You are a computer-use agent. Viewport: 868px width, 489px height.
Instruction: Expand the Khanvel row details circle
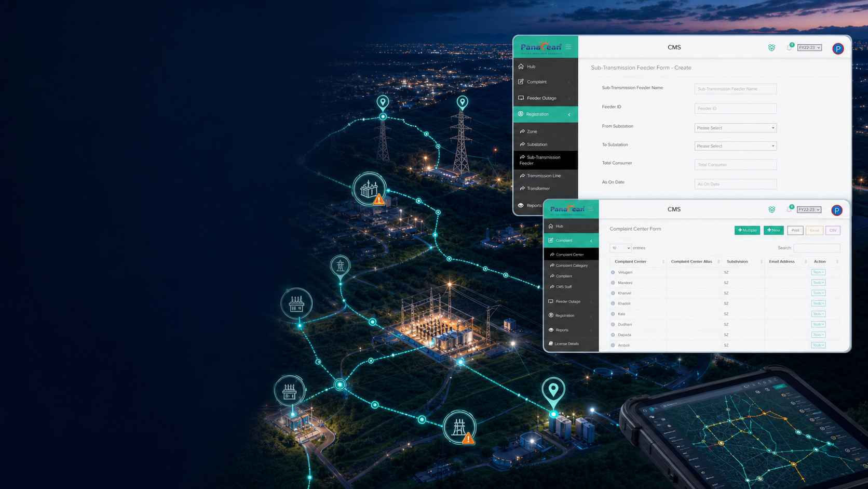(613, 293)
